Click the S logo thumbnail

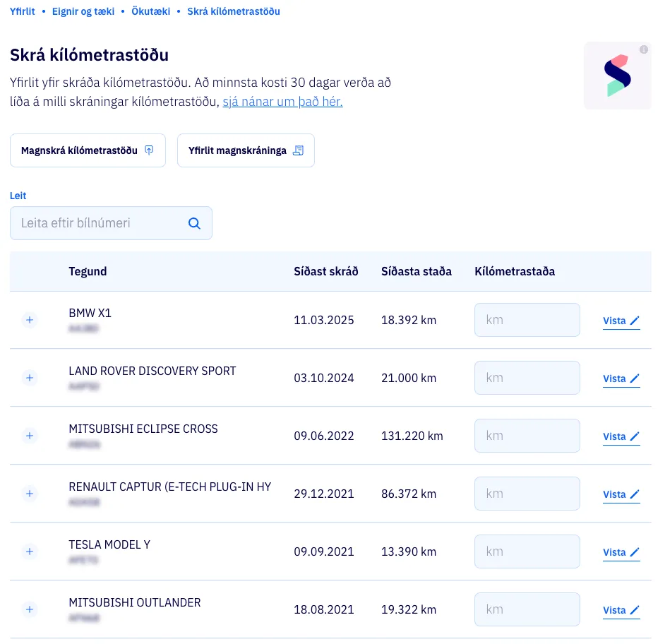[x=618, y=76]
